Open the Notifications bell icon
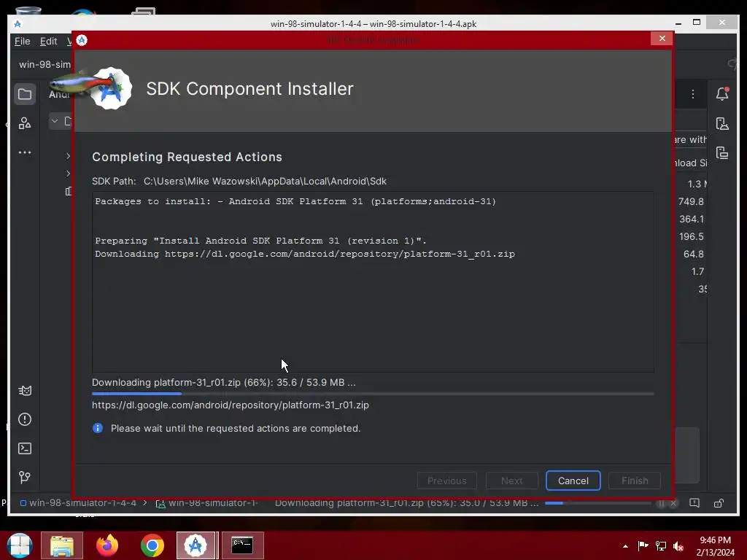Screen dimensions: 747x560 click(722, 94)
